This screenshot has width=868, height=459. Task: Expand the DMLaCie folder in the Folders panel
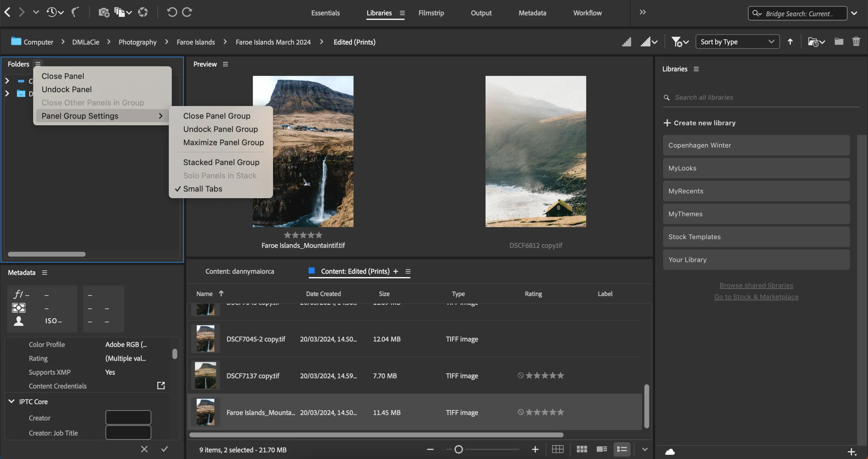coord(7,93)
